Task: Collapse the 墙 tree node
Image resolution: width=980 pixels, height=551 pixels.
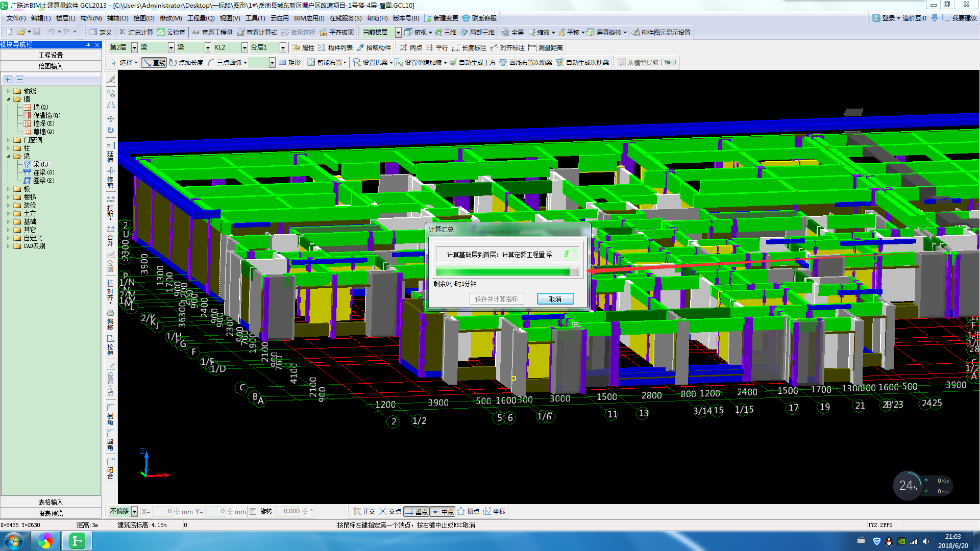Action: pyautogui.click(x=8, y=99)
